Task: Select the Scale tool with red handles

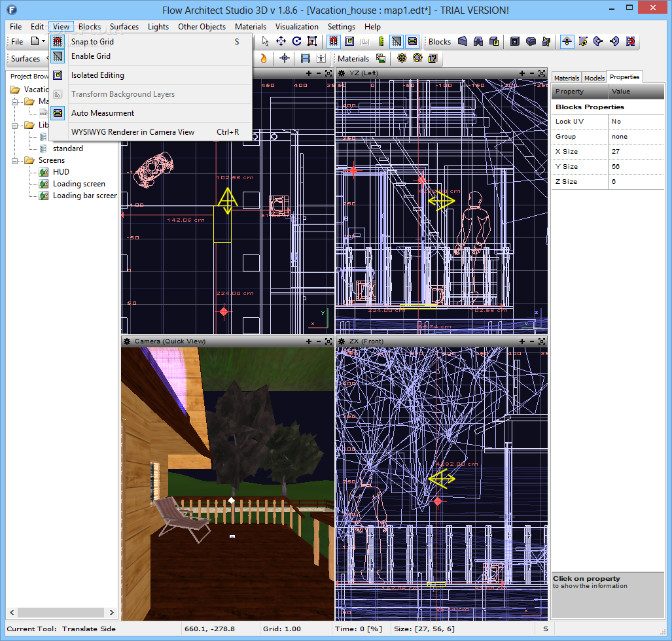Action: 312,41
